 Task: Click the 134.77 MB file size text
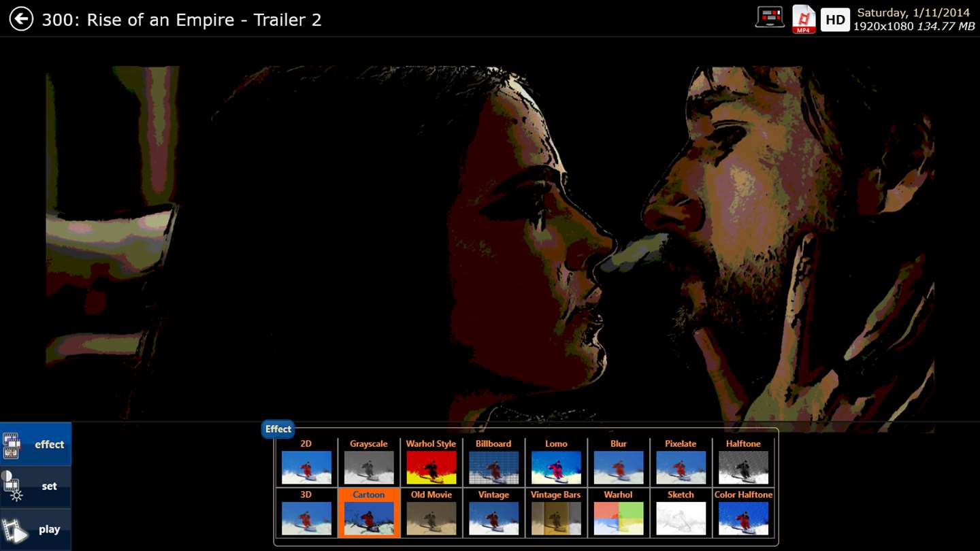tap(946, 27)
